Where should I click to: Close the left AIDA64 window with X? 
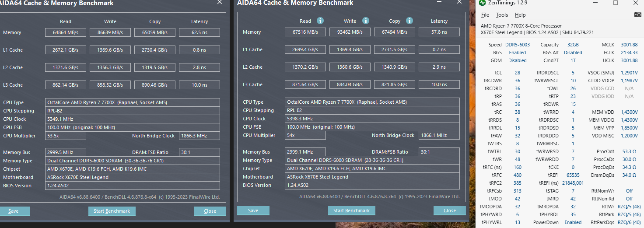point(219,2)
